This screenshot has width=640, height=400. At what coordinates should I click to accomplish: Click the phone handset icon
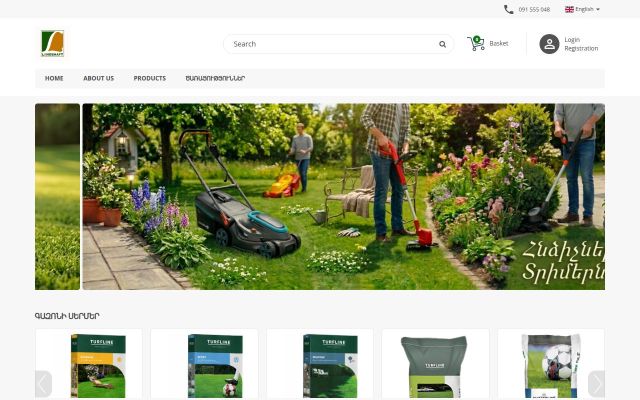click(x=508, y=9)
